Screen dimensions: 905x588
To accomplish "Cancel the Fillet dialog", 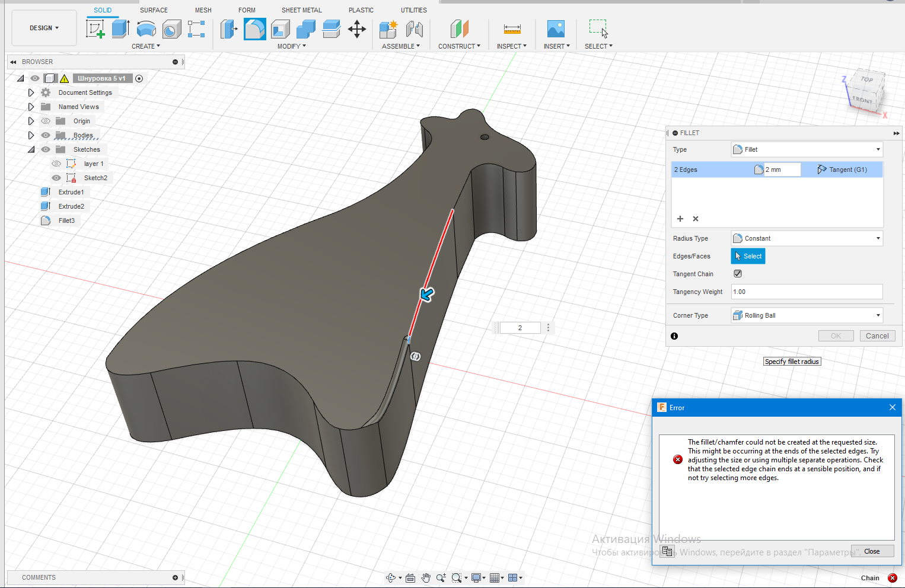I will tap(877, 336).
